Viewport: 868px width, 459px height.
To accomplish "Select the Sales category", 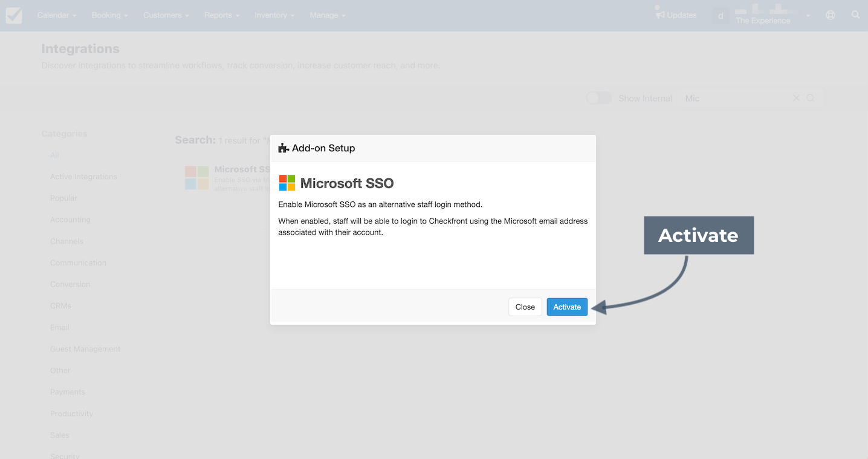I will [60, 435].
